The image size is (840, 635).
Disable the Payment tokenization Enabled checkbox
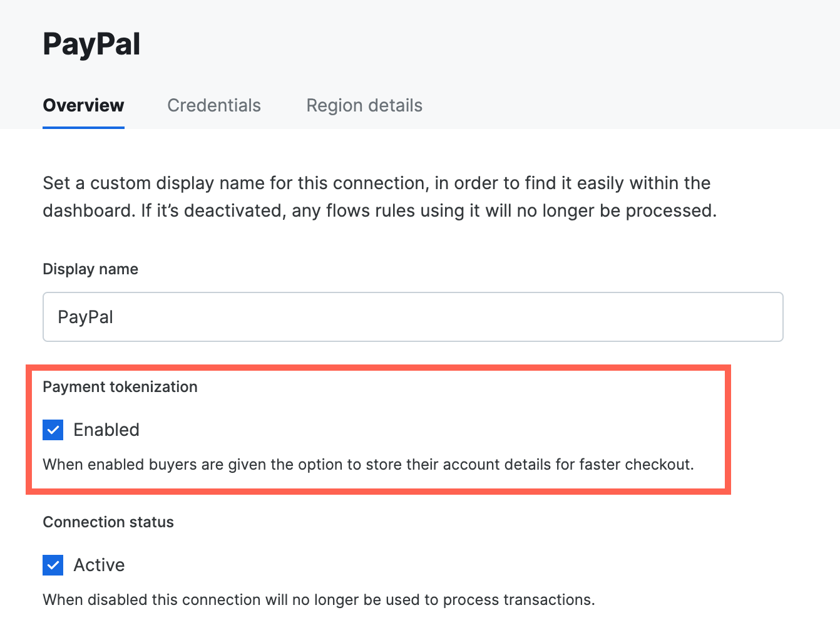click(x=53, y=430)
